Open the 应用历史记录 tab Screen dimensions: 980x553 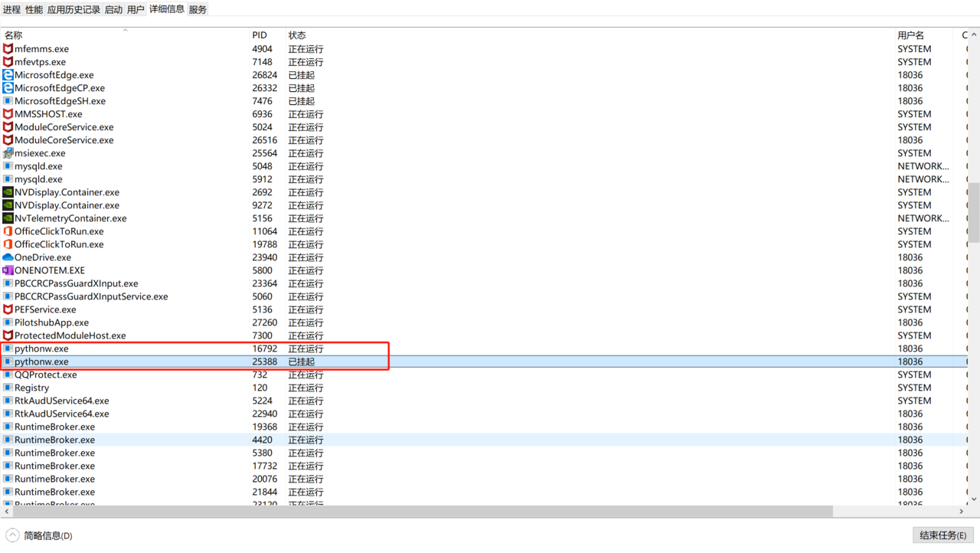coord(73,9)
